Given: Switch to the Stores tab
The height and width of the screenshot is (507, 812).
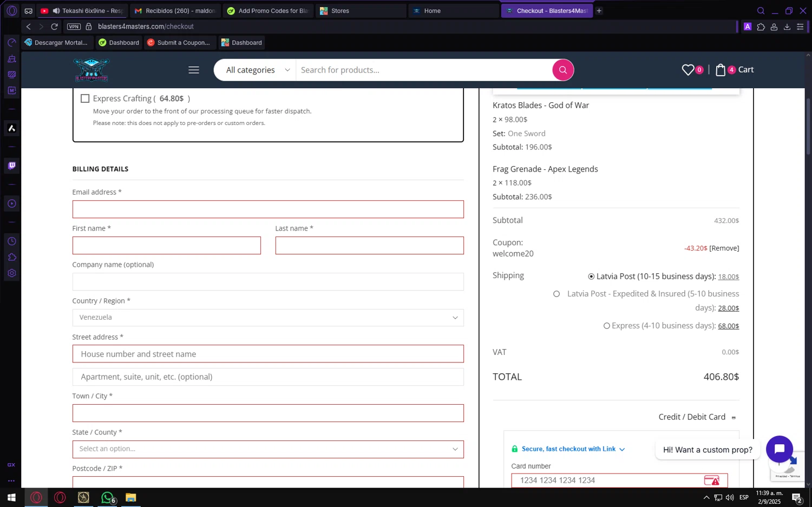Looking at the screenshot, I should 361,11.
